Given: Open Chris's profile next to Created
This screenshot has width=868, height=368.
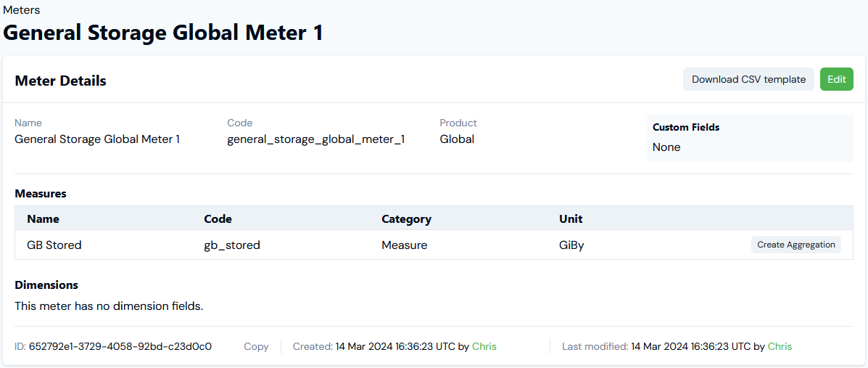Looking at the screenshot, I should pos(484,346).
